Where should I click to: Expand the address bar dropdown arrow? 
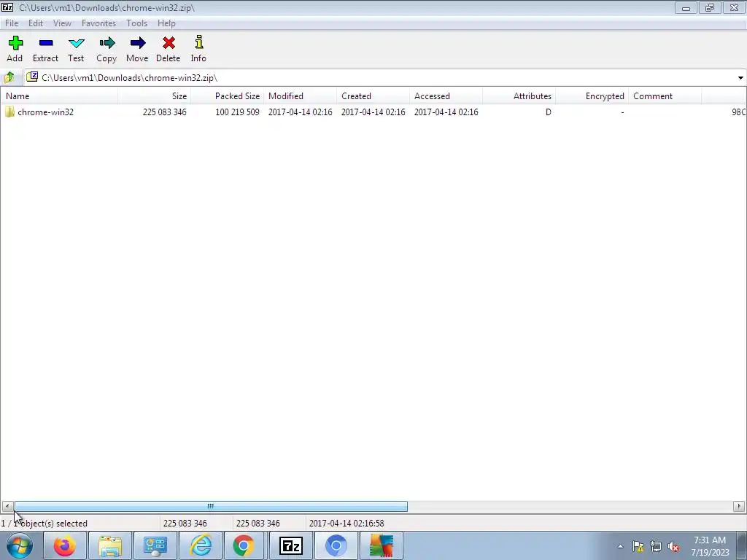(x=740, y=77)
